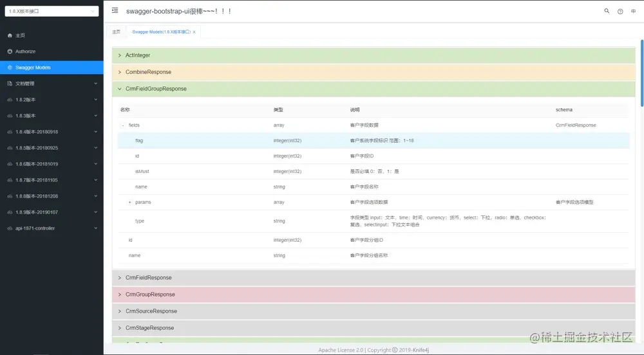This screenshot has height=355, width=644.
Task: Click the type row name cell
Action: click(x=140, y=221)
